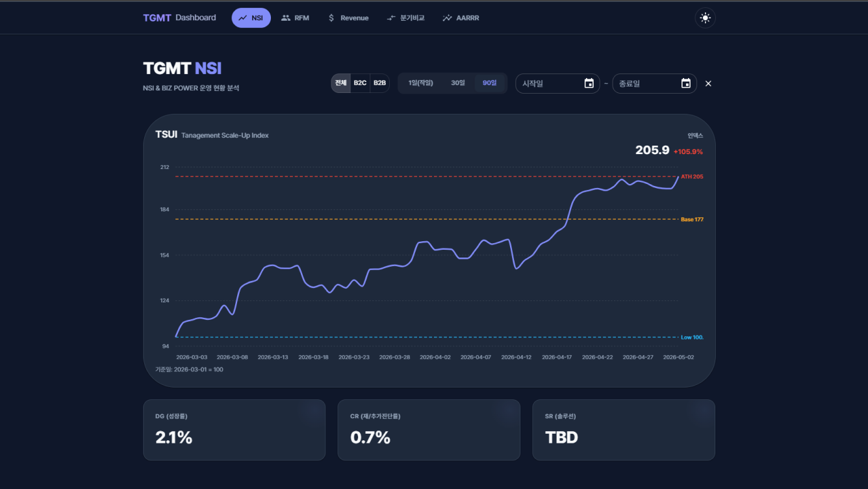This screenshot has height=489, width=868.
Task: Select the 1일(작일) period option
Action: click(421, 83)
